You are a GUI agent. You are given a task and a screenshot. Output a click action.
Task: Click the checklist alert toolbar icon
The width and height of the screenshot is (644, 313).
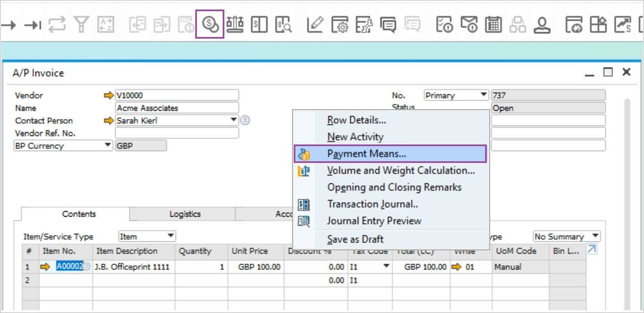tap(444, 25)
